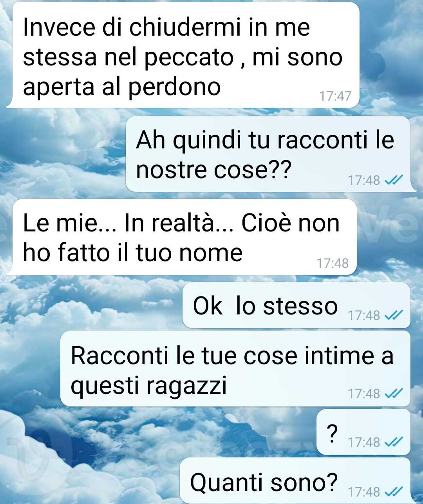The image size is (423, 504).
Task: Tap the message "Le mie... In realtà... Cioè non"
Action: [182, 237]
